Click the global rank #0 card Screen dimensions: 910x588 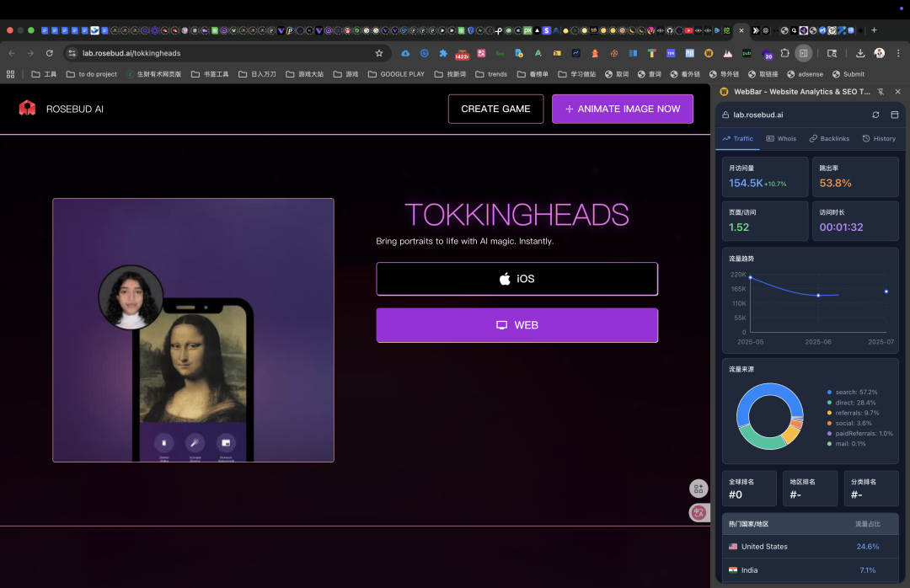749,489
